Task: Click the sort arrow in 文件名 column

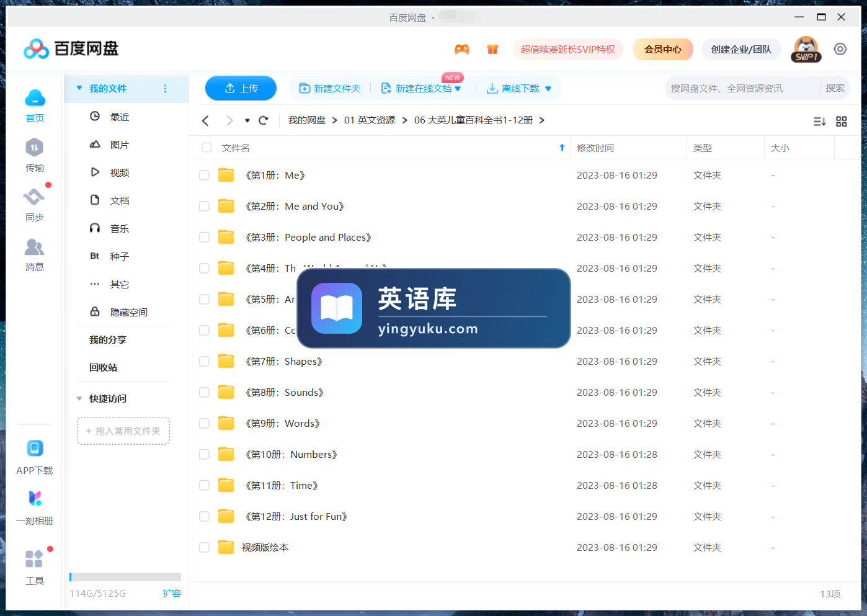Action: (x=562, y=148)
